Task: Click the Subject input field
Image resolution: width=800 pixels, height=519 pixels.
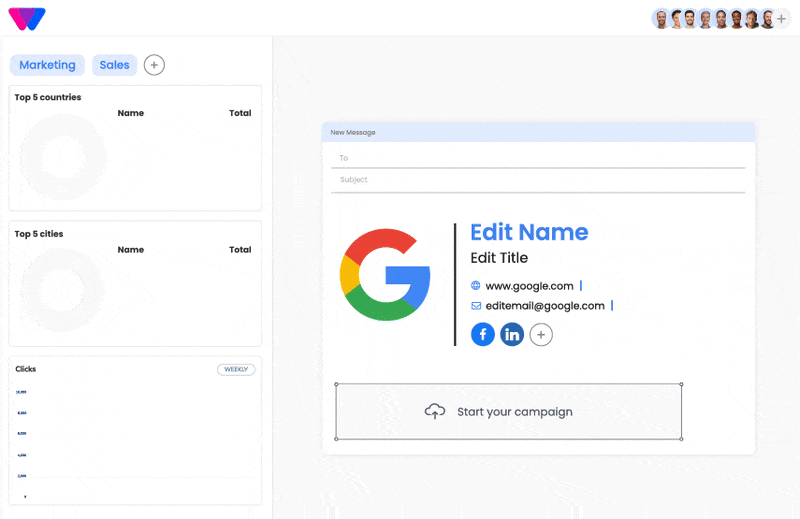Action: pos(538,180)
